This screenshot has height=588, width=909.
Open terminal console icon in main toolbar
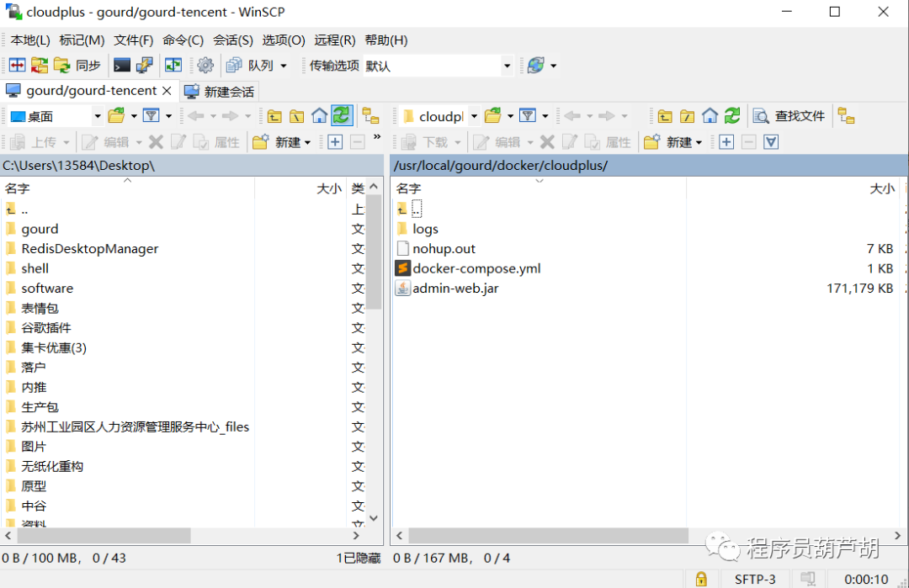click(x=122, y=66)
